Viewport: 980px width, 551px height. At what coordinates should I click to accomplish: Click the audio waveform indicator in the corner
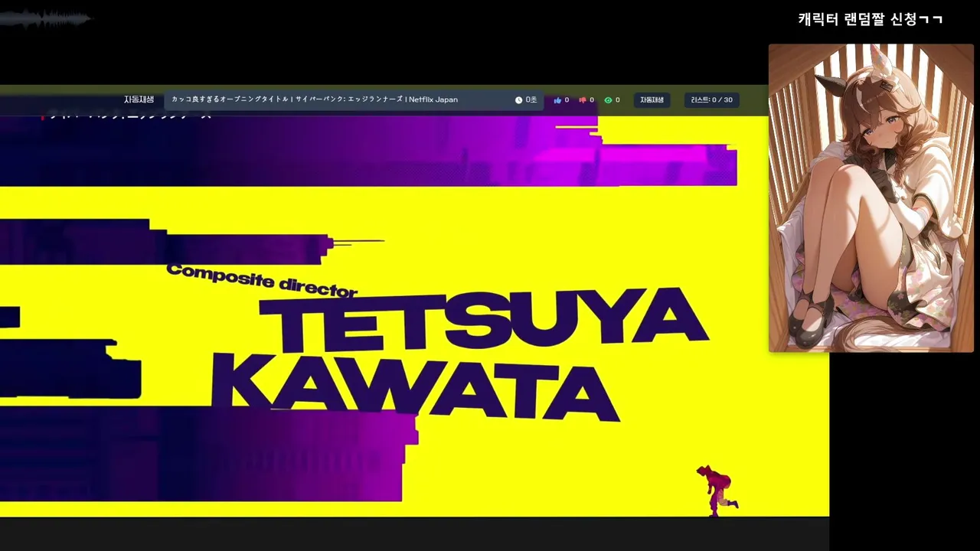[46, 19]
